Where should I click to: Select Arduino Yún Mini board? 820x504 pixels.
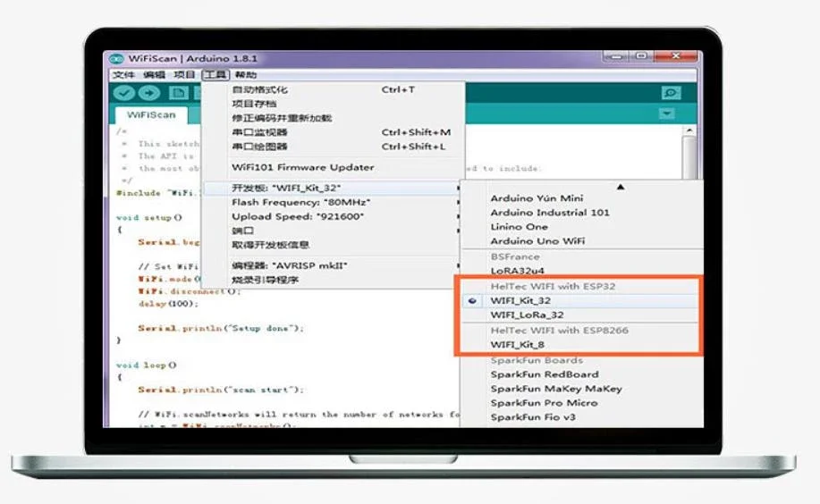tap(581, 198)
